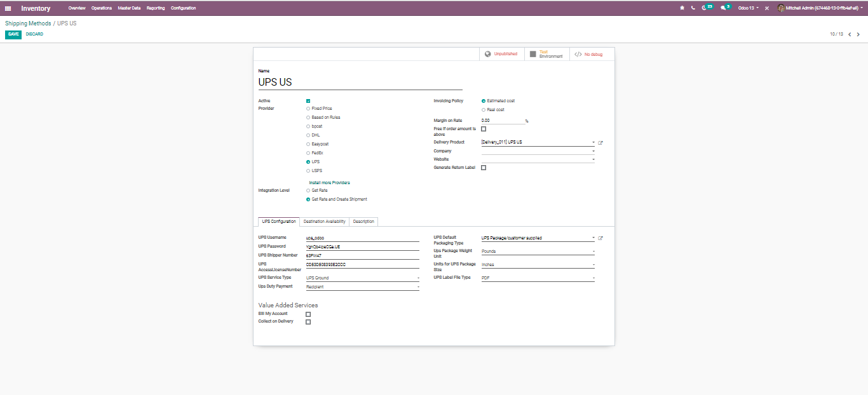Select Fixed Price provider radio

click(308, 109)
